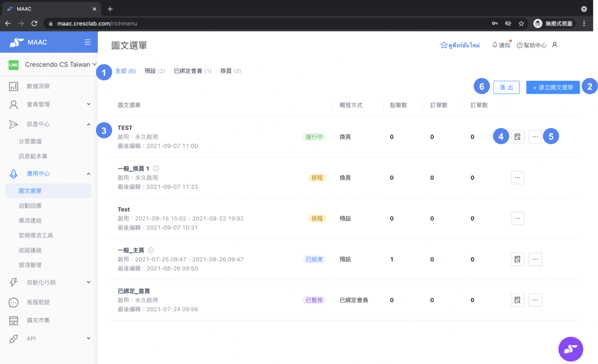
Task: Open the report icon for 已綁定_首頁 row
Action: coord(517,300)
